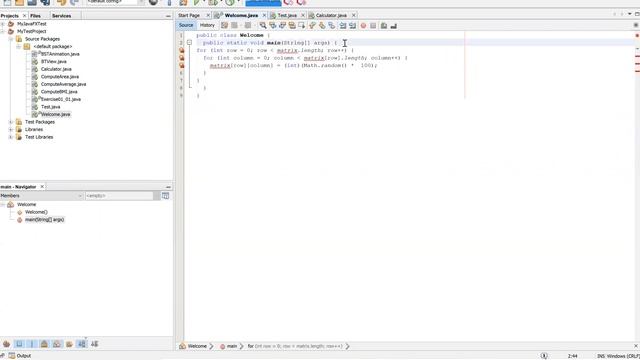Select ComputeArea.java in project tree
640x360 pixels.
click(x=60, y=76)
